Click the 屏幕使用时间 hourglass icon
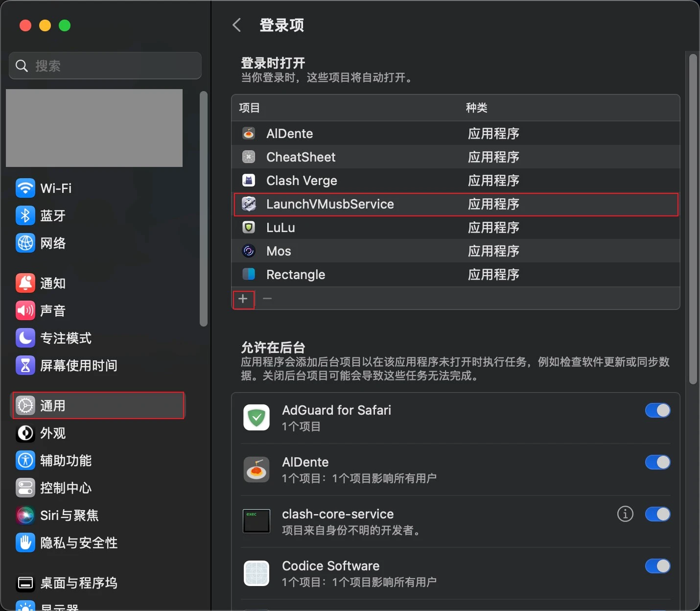Viewport: 700px width, 611px height. click(x=25, y=365)
